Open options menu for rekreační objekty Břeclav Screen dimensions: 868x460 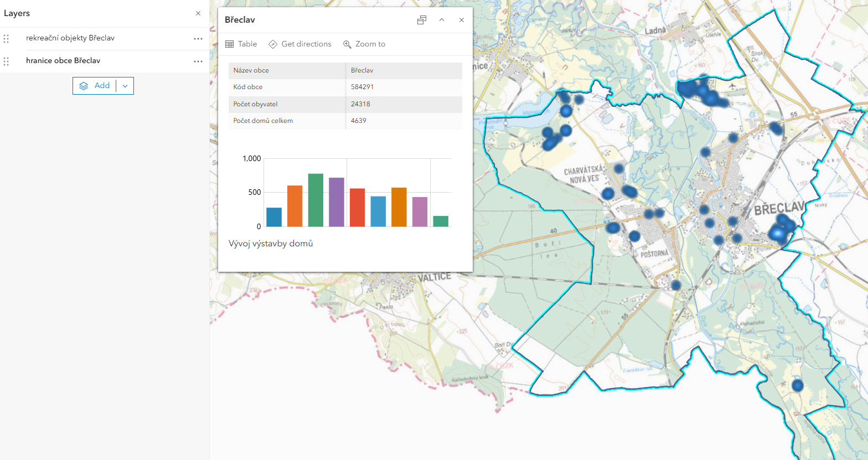coord(198,39)
